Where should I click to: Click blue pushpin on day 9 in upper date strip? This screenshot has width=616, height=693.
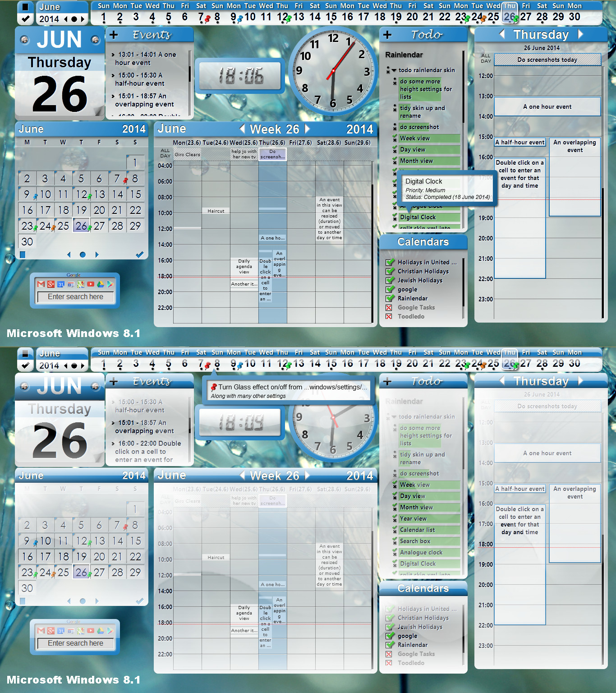click(240, 19)
